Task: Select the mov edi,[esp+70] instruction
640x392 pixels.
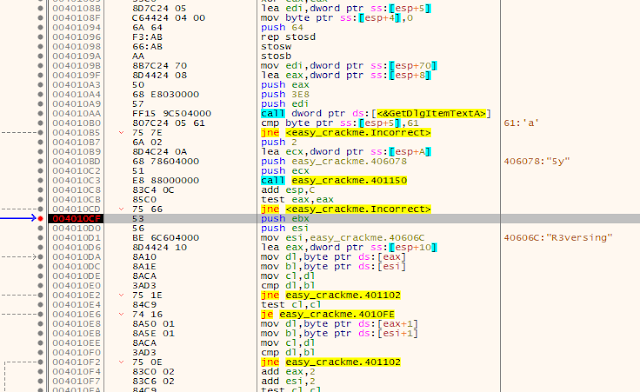Action: pos(349,66)
